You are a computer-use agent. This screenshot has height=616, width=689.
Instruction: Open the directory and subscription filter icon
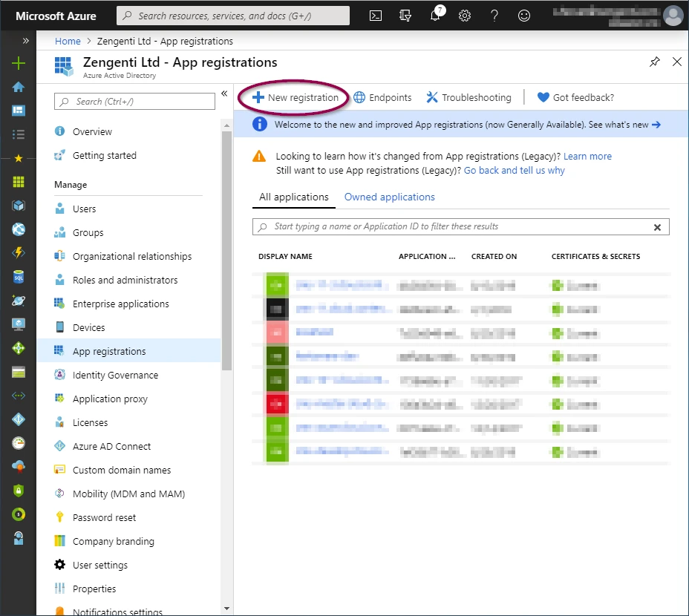pyautogui.click(x=405, y=15)
